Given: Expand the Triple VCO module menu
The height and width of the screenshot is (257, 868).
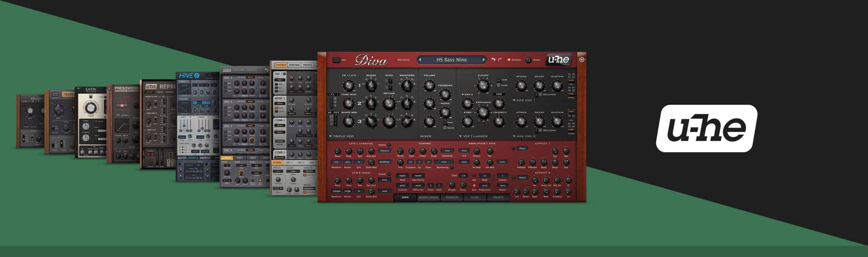Looking at the screenshot, I should pos(330,136).
